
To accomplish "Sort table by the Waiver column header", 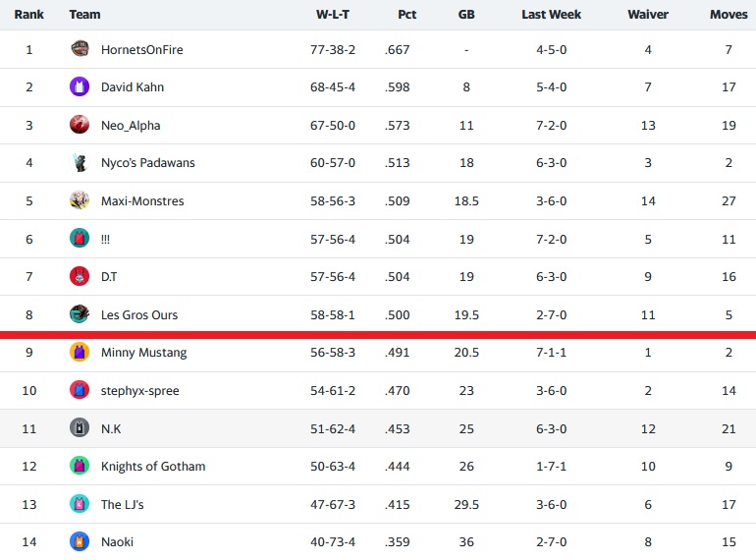I will coord(648,15).
